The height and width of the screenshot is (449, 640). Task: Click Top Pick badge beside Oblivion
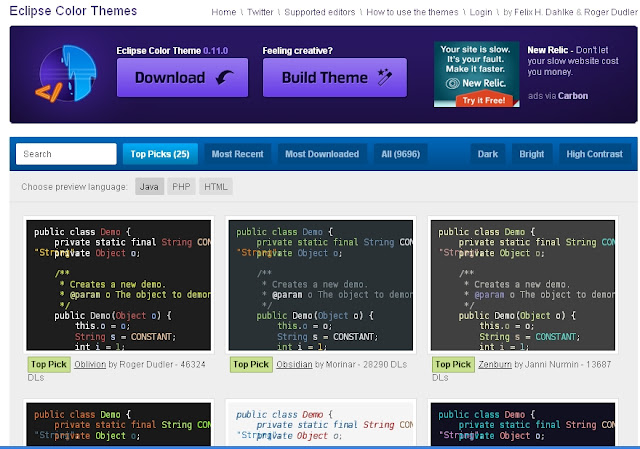click(49, 364)
